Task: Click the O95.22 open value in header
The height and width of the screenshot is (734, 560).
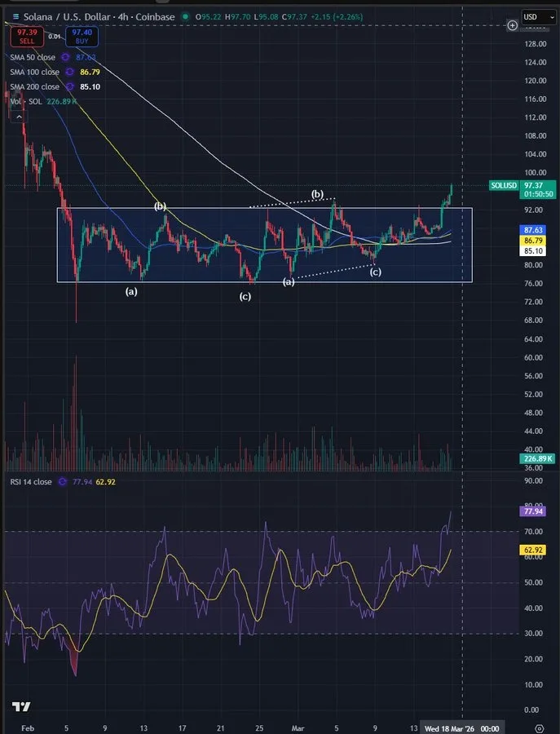Action: (209, 17)
